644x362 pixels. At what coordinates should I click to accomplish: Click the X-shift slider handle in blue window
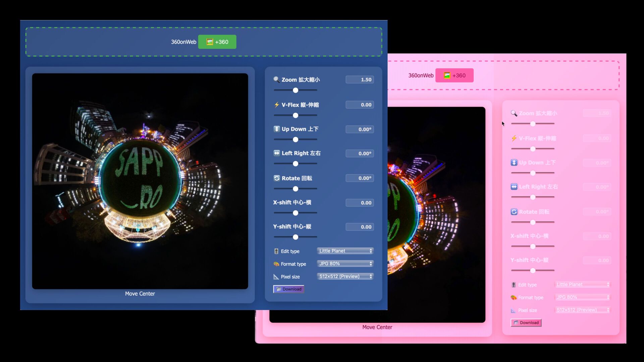coord(296,213)
